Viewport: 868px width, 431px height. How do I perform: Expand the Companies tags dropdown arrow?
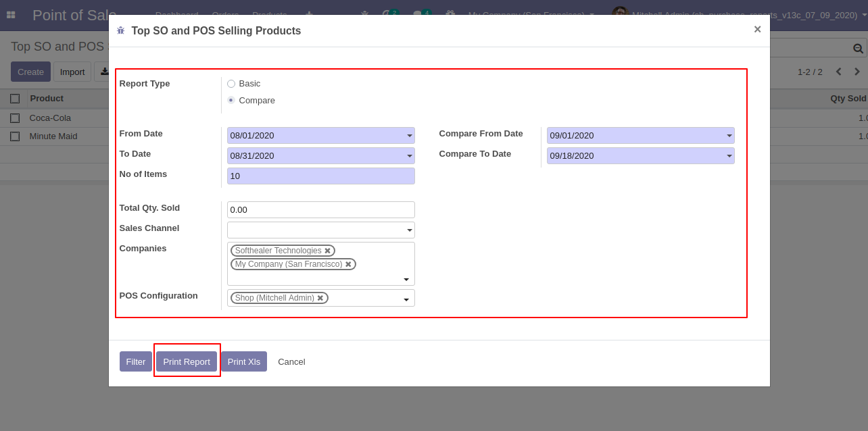pos(406,279)
